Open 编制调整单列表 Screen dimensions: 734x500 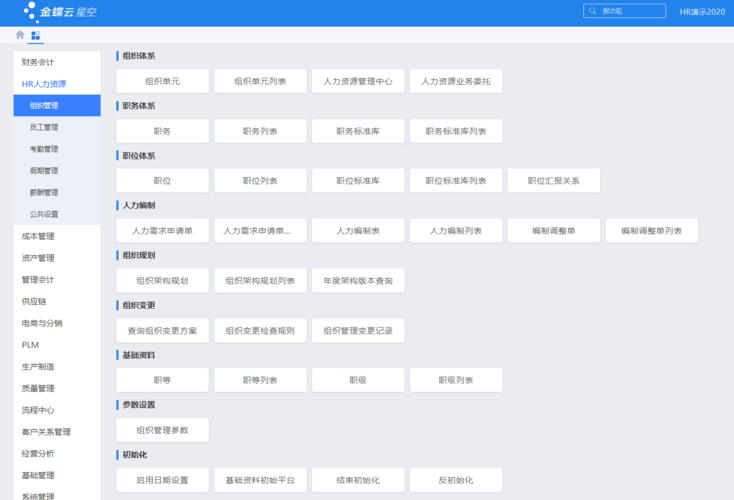point(652,231)
